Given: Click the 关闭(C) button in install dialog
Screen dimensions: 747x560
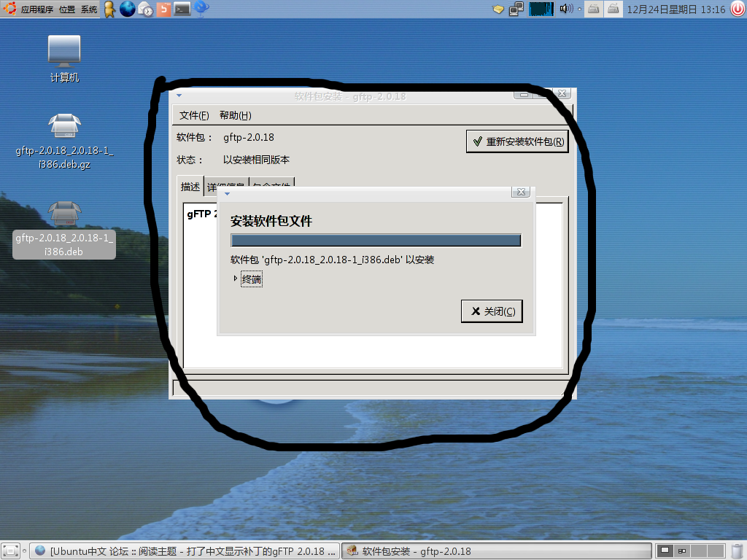Looking at the screenshot, I should (x=492, y=311).
